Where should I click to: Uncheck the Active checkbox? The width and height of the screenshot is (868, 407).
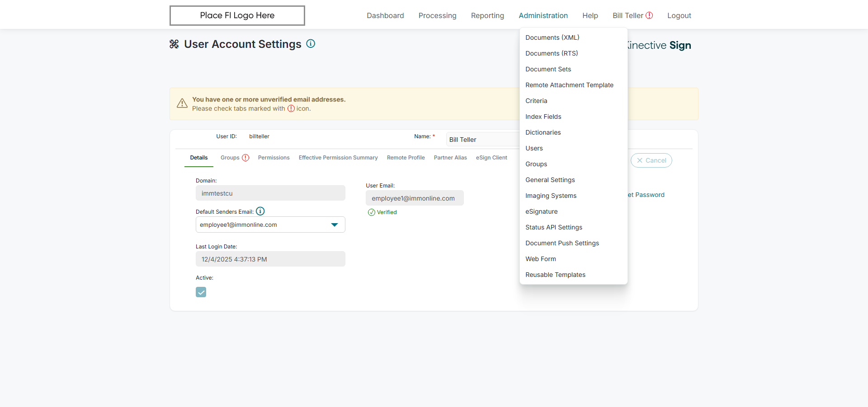point(201,292)
